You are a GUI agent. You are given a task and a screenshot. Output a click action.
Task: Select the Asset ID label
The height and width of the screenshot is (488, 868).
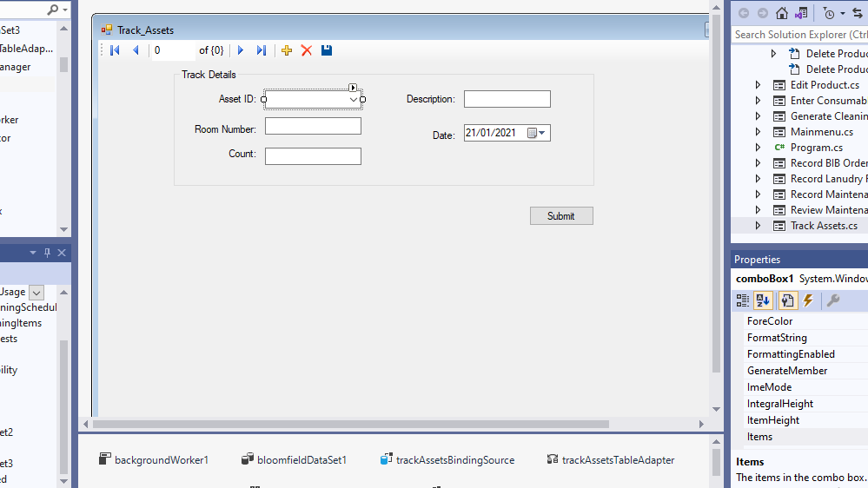pos(237,99)
